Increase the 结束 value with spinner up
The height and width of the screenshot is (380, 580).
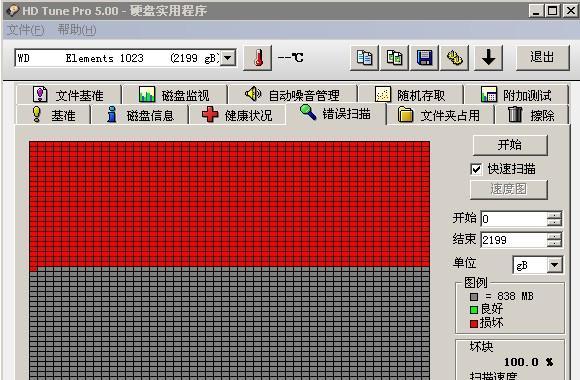coord(554,236)
